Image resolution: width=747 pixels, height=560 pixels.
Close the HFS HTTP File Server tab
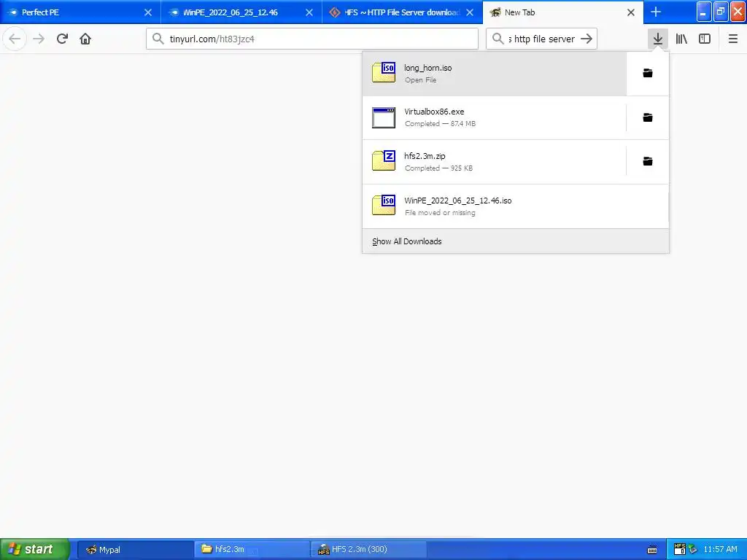470,12
